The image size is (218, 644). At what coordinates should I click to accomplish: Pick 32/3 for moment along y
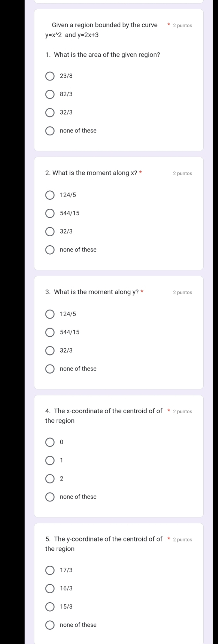[50, 351]
